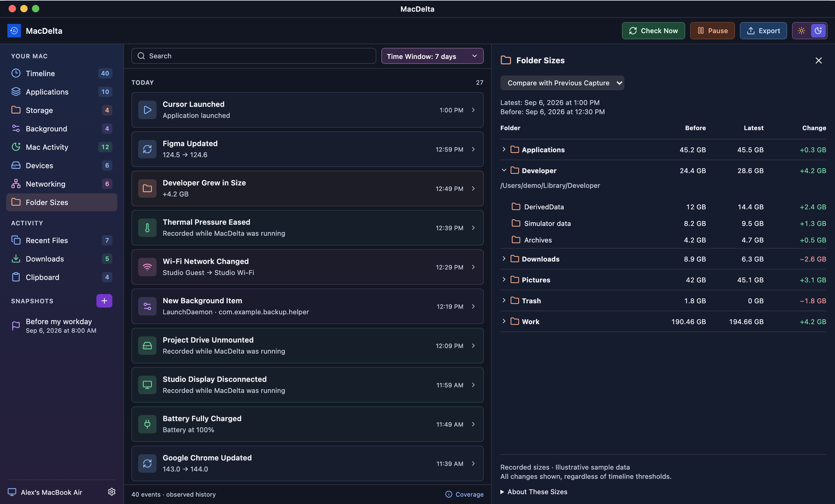Screen dimensions: 835x504
Task: Click the Studio Display Disconnected monitor icon
Action: pyautogui.click(x=147, y=385)
